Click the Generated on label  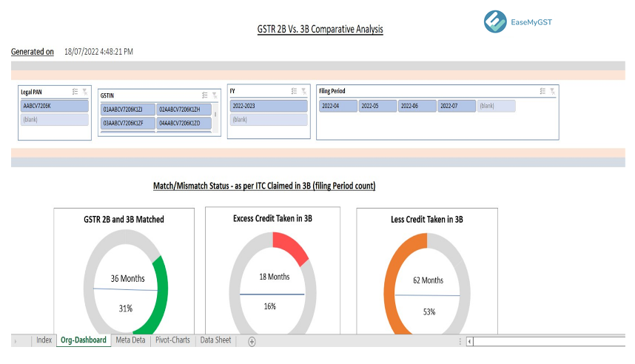33,52
